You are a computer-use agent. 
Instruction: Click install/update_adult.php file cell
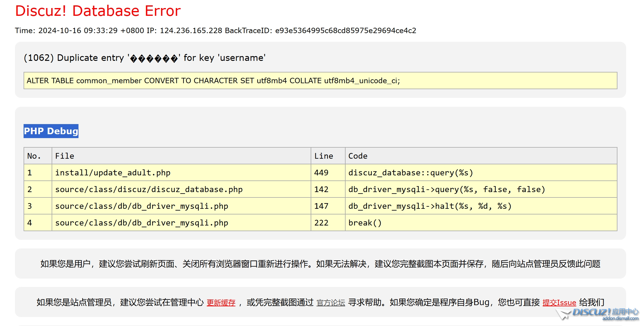[113, 173]
